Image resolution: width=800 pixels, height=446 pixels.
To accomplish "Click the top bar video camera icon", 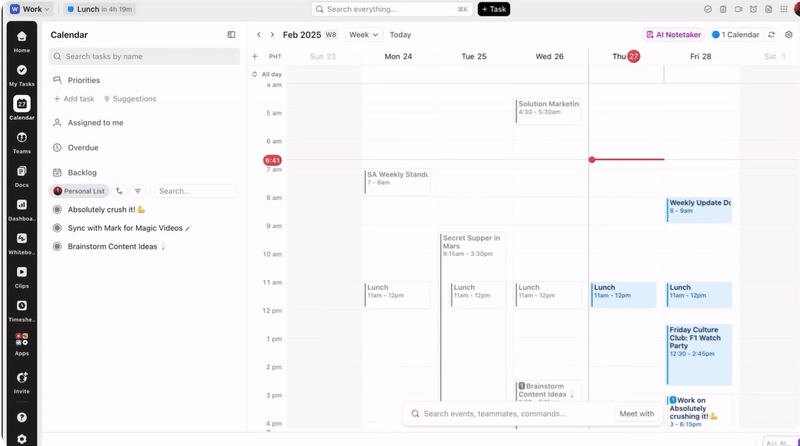I will [738, 9].
